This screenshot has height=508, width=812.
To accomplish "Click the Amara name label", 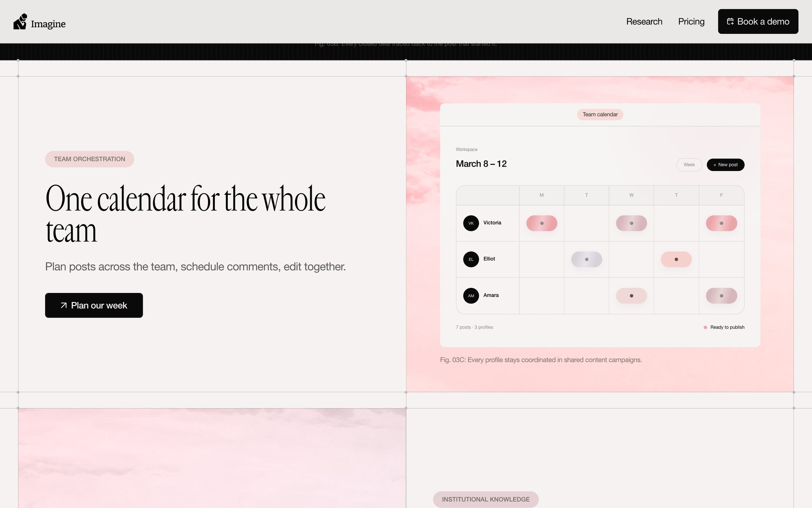I will tap(491, 295).
